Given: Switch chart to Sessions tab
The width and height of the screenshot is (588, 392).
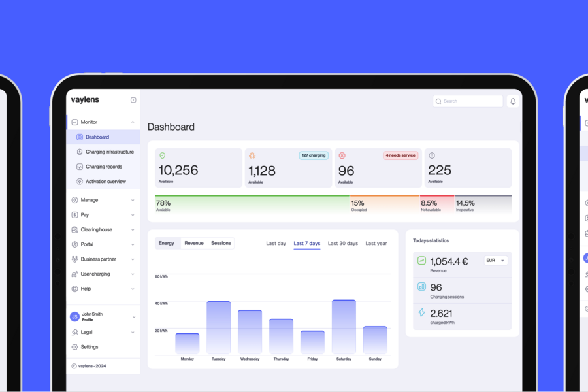Looking at the screenshot, I should [221, 244].
